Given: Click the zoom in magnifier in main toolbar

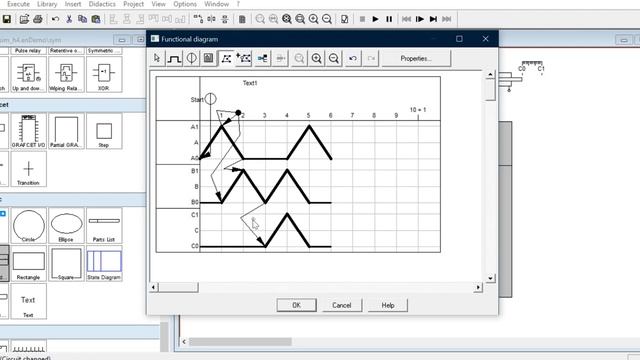Looking at the screenshot, I should tap(313, 19).
